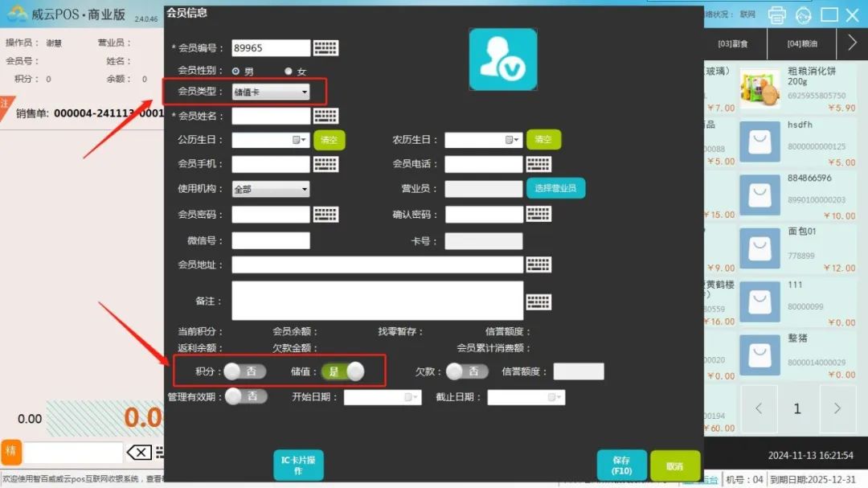
Task: Maximize the POS window
Action: (829, 15)
